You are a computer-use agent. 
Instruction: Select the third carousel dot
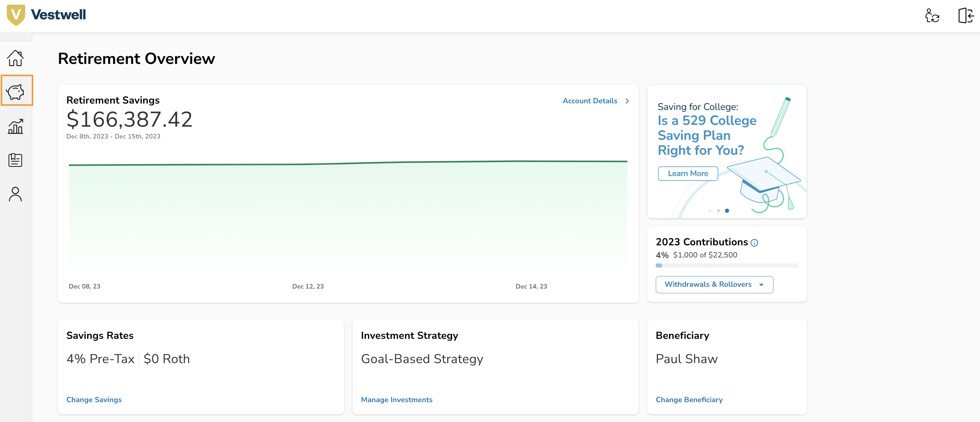[727, 210]
